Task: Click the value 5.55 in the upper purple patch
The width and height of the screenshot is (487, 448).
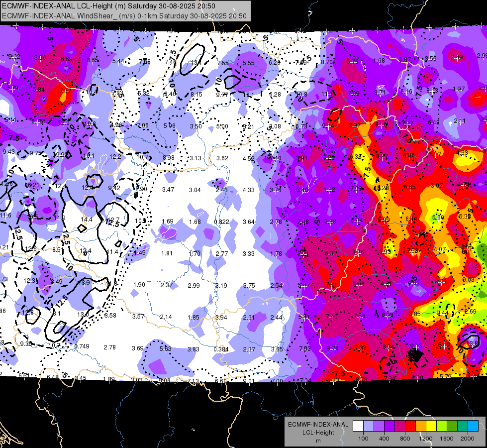Action: pos(248,63)
